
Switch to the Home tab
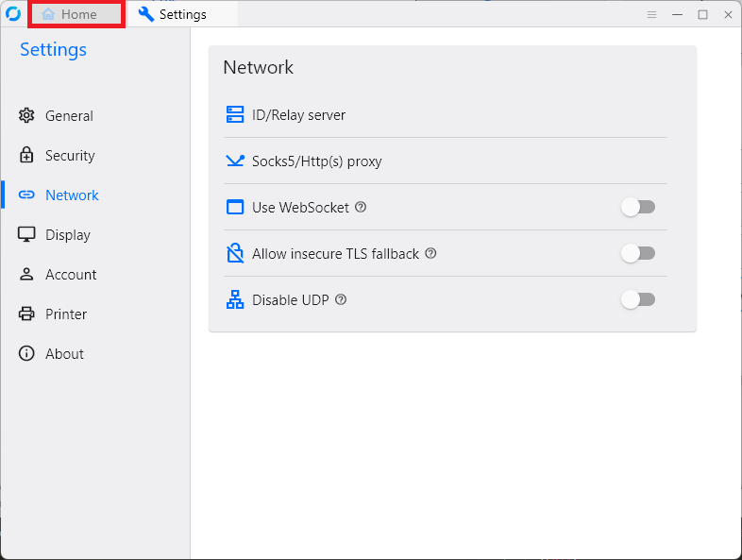[x=76, y=14]
